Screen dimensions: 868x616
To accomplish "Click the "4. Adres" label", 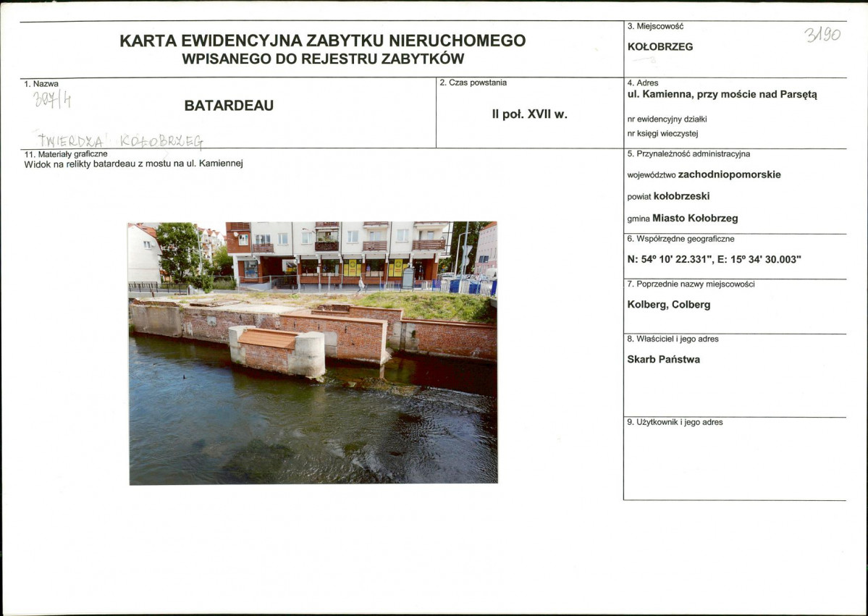I will [643, 83].
